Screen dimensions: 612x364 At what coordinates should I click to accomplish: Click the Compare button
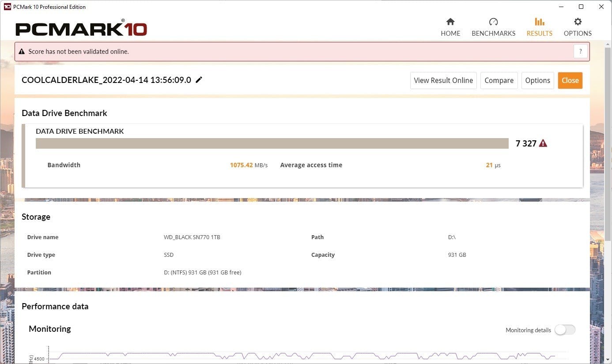(x=499, y=80)
